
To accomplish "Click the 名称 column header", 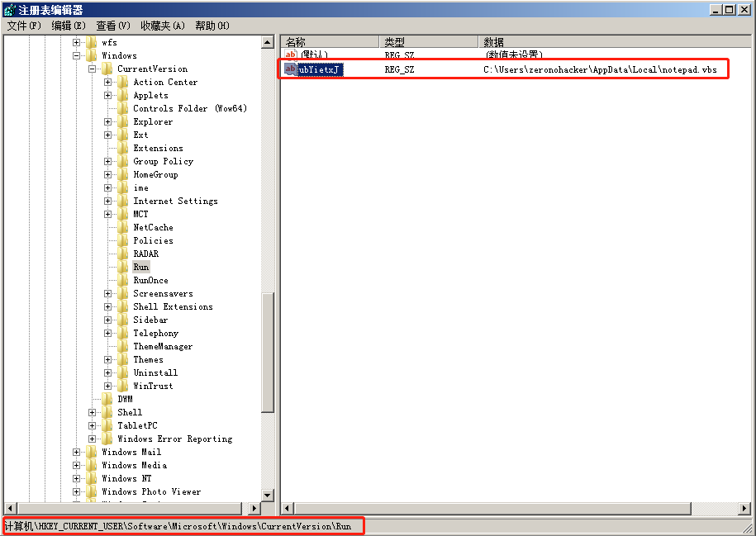I will (x=330, y=42).
